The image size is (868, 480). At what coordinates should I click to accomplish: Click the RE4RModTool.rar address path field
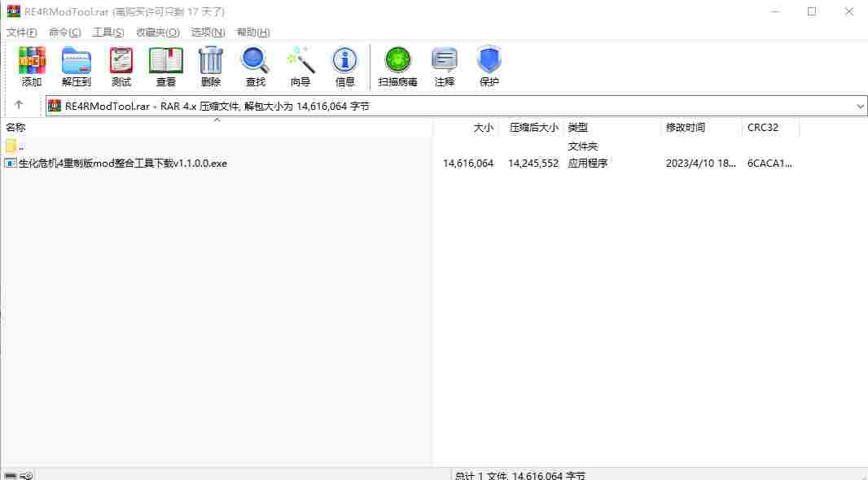(x=456, y=107)
